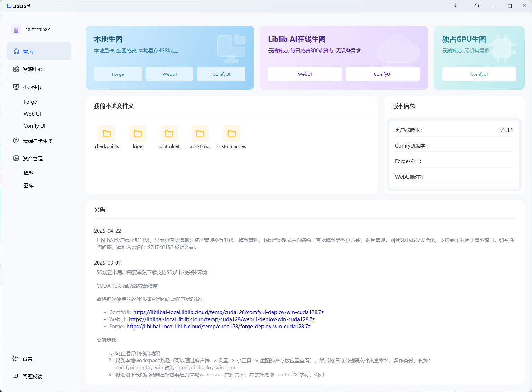532x392 pixels.
Task: Open the download manager icon in title bar
Action: point(456,6)
